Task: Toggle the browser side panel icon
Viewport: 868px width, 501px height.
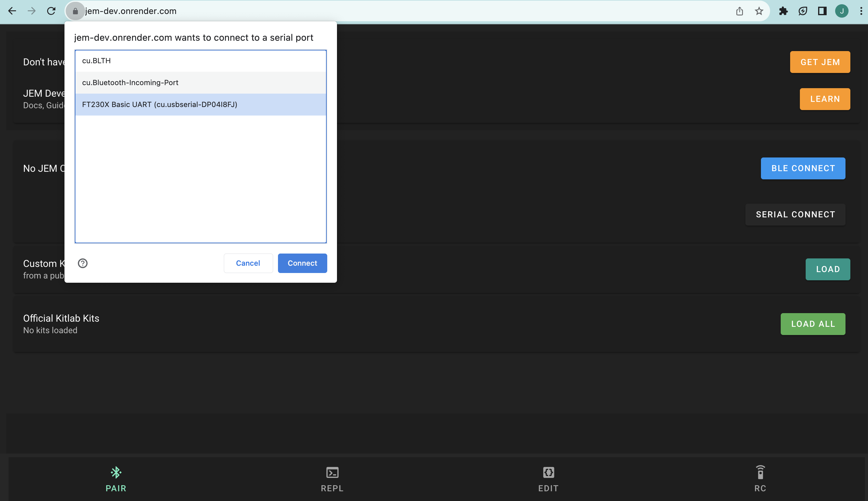Action: point(822,11)
